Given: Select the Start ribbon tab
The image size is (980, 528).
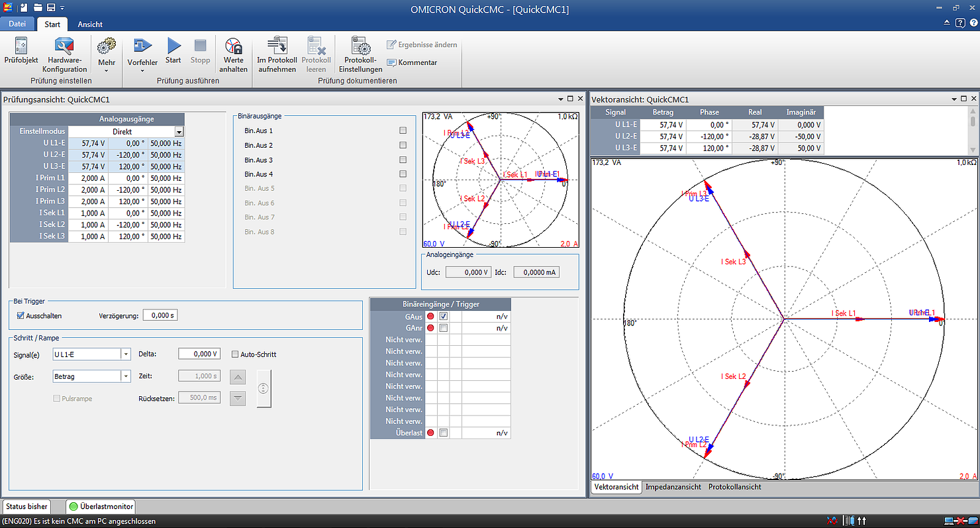Looking at the screenshot, I should coord(52,24).
